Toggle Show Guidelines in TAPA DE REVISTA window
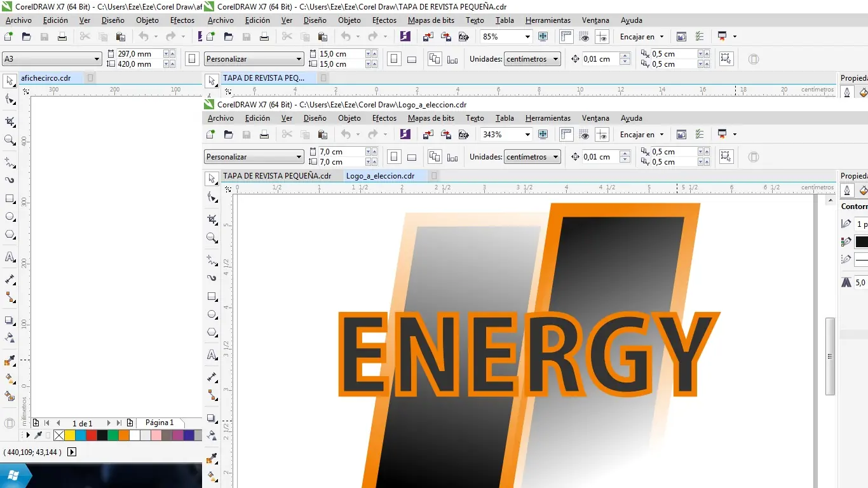 point(602,37)
